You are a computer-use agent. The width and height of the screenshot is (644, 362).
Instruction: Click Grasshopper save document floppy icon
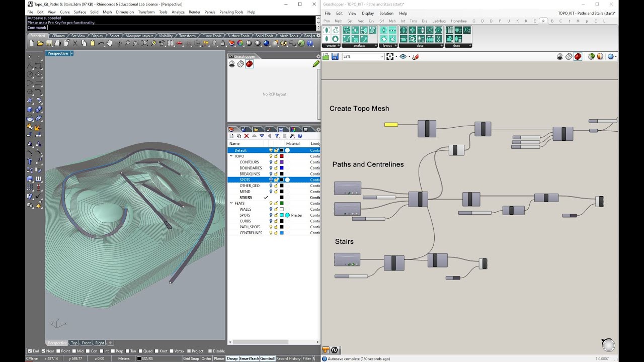pos(335,57)
